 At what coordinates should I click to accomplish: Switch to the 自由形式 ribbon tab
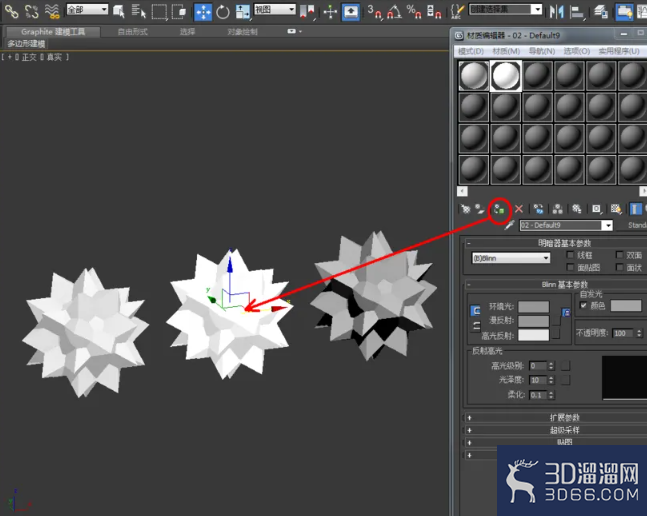[x=132, y=32]
